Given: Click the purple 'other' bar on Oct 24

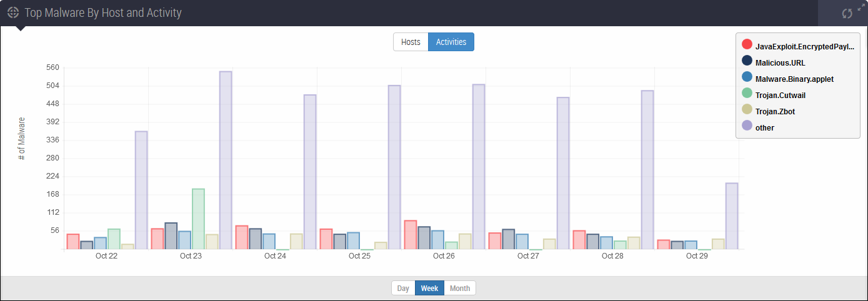Looking at the screenshot, I should 310,172.
